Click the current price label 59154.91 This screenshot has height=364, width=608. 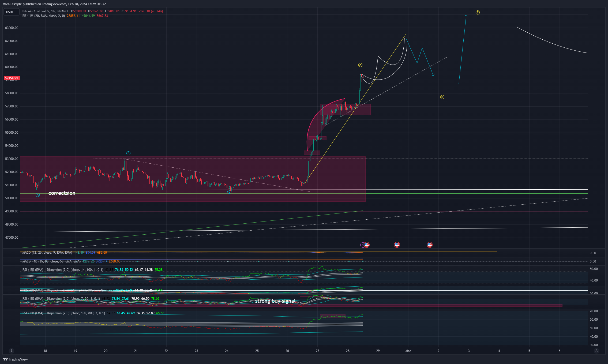click(x=12, y=78)
